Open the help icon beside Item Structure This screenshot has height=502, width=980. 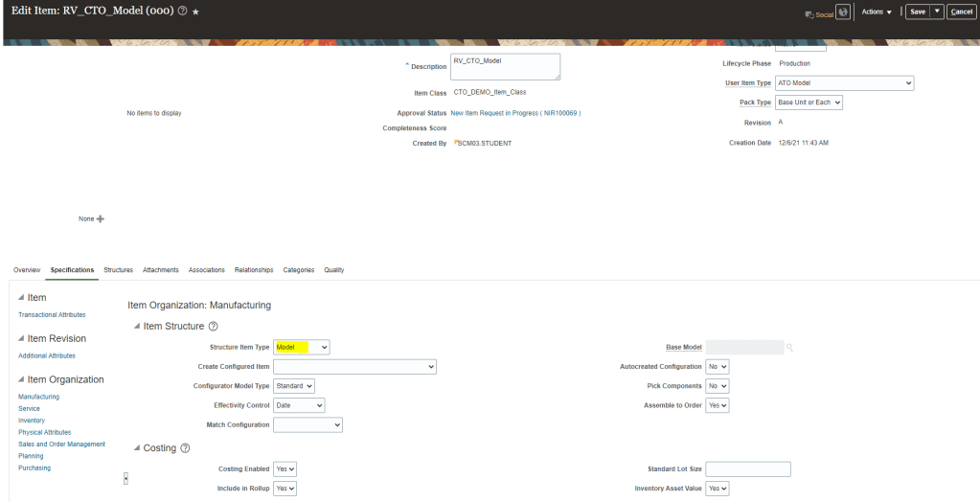[213, 327]
